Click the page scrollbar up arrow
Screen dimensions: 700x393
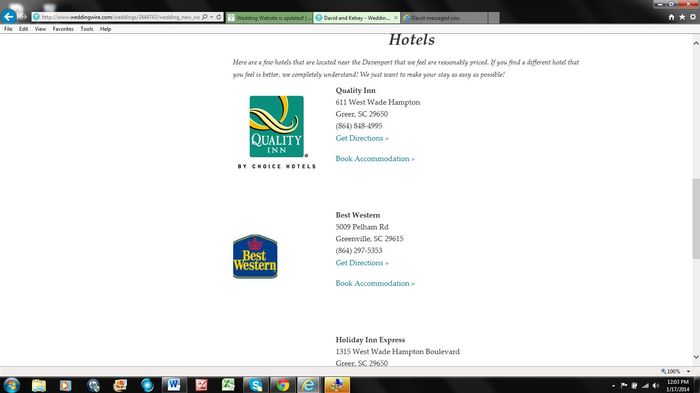point(696,43)
